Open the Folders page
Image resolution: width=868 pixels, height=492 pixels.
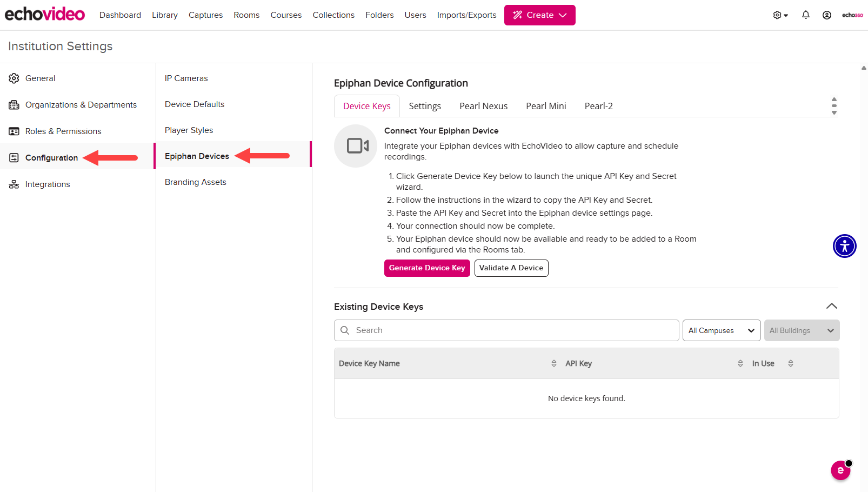[379, 15]
